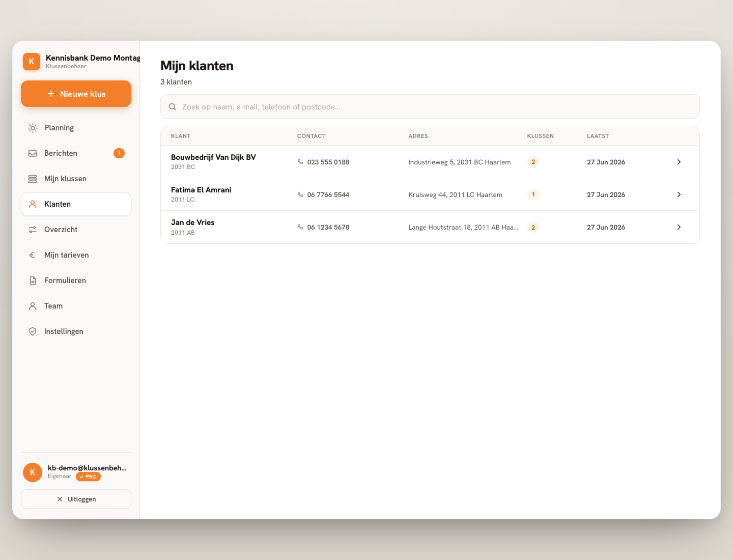Click the search magnifier icon

(x=173, y=107)
